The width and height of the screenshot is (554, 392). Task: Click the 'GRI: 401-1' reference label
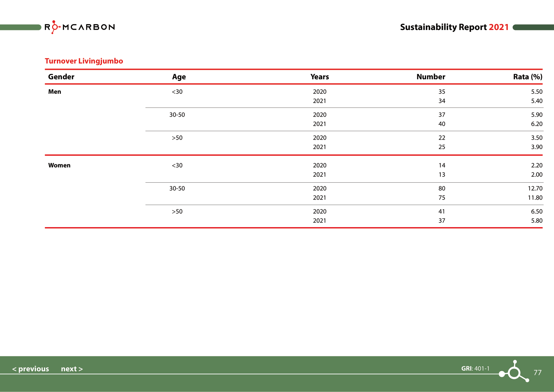[x=475, y=368]
